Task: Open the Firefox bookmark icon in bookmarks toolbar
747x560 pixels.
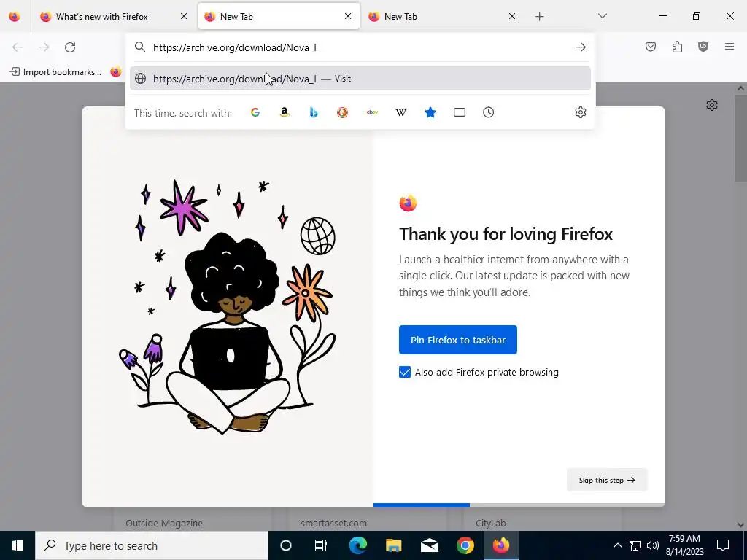Action: click(x=116, y=72)
